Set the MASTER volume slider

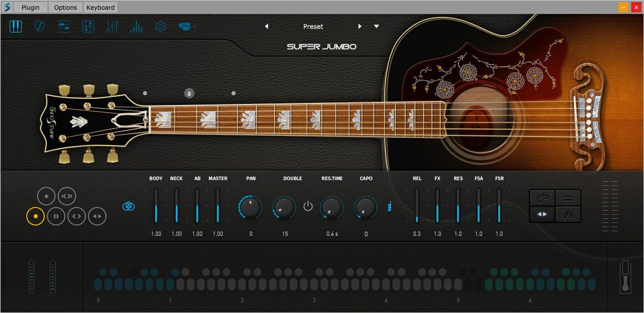coord(217,206)
